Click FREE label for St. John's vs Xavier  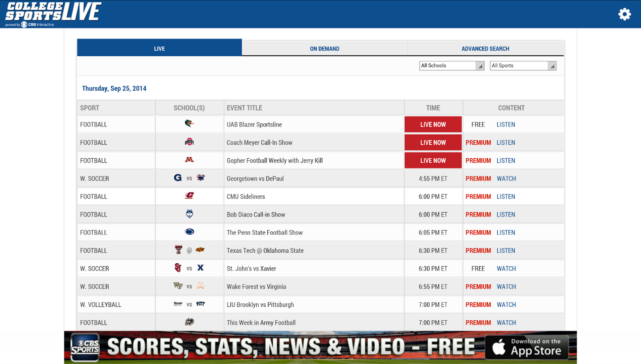(x=478, y=269)
